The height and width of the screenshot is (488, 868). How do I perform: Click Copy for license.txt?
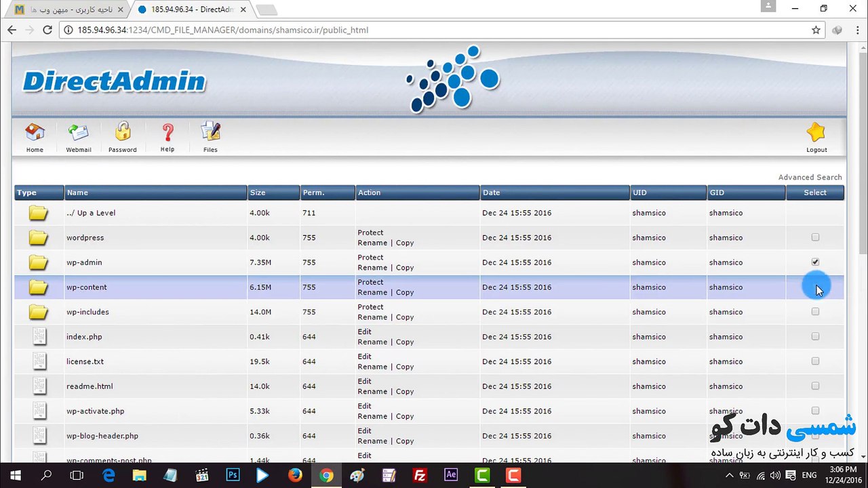405,367
